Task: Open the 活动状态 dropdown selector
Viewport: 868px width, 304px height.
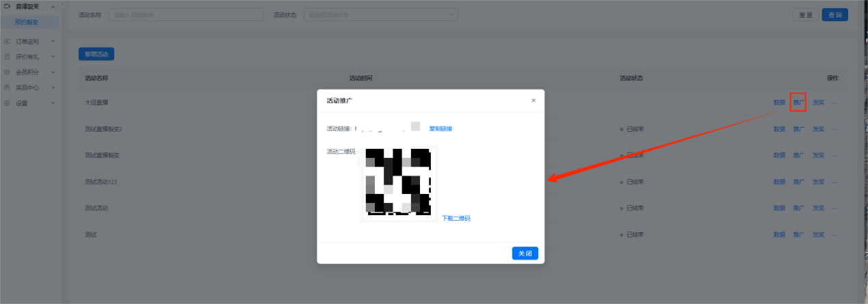Action: pyautogui.click(x=381, y=14)
